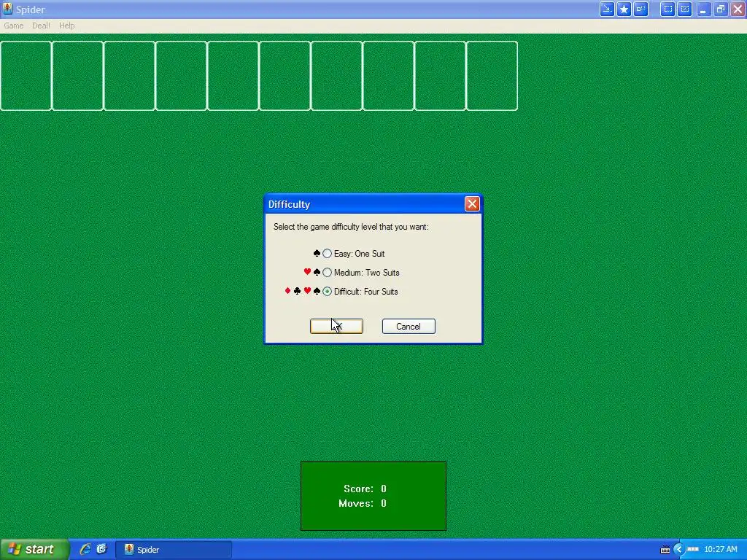Launch Internet Explorer from quick launch
This screenshot has height=560, width=747.
pyautogui.click(x=85, y=550)
